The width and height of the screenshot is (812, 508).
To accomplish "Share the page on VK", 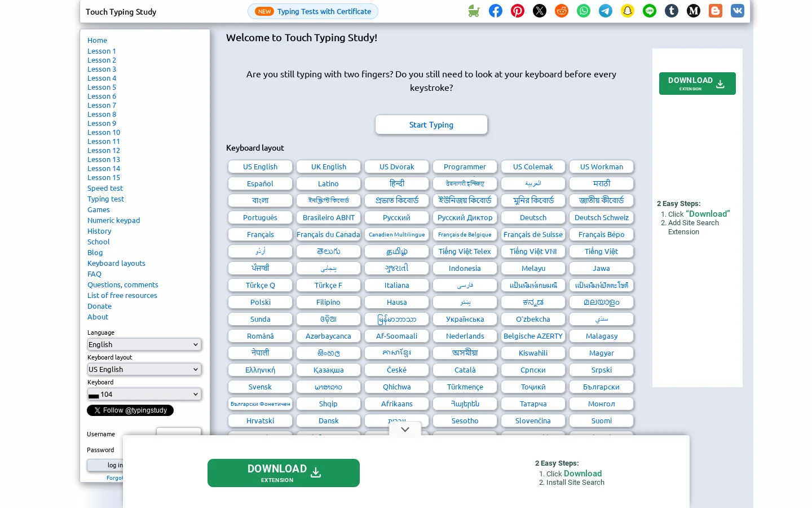I will click(x=738, y=11).
